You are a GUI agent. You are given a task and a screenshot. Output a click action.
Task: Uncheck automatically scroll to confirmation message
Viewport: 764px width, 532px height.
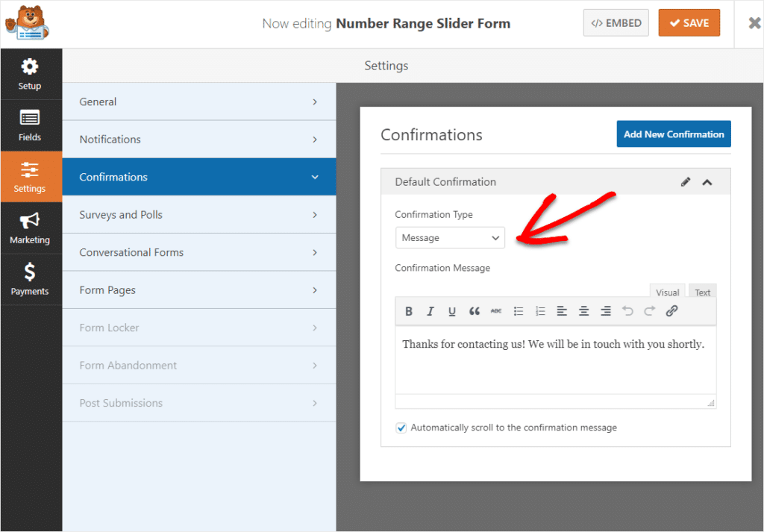(x=401, y=428)
